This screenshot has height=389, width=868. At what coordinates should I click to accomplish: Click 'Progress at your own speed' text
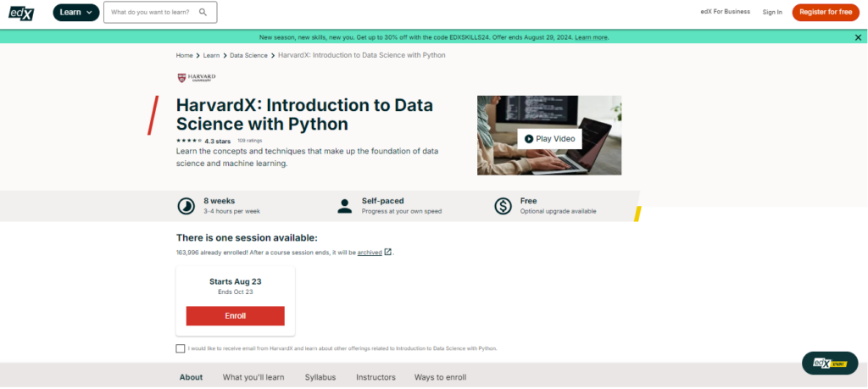point(401,211)
